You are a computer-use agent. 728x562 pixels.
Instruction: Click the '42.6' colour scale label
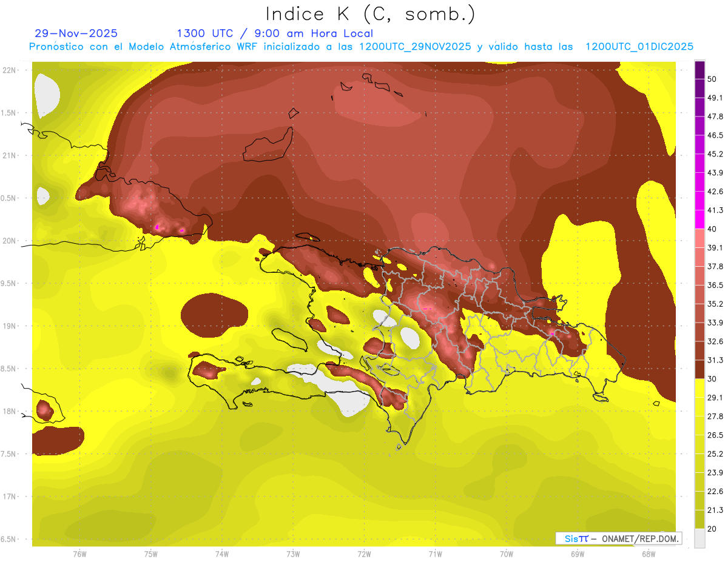(x=715, y=192)
